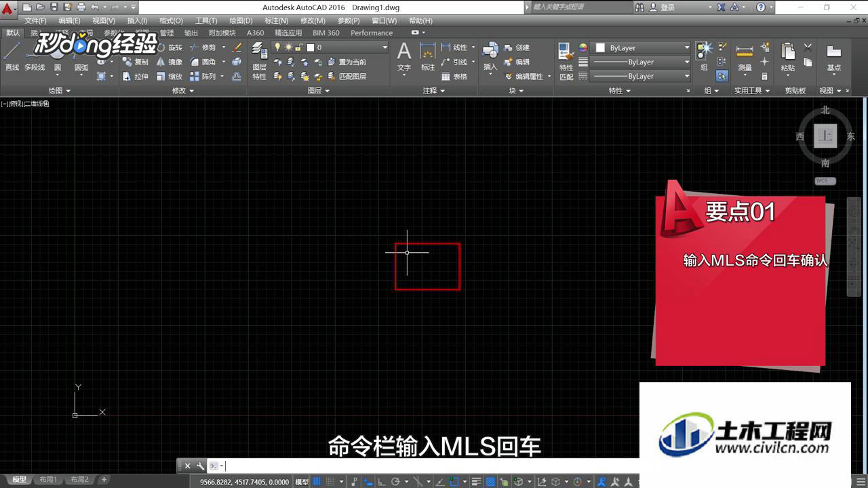Click the Create block (创建) button

coord(517,47)
